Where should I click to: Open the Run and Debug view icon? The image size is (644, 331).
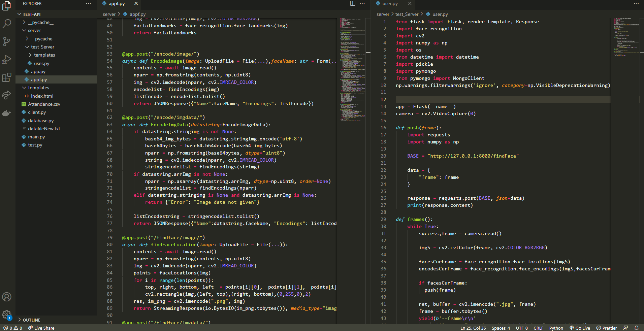pos(7,60)
